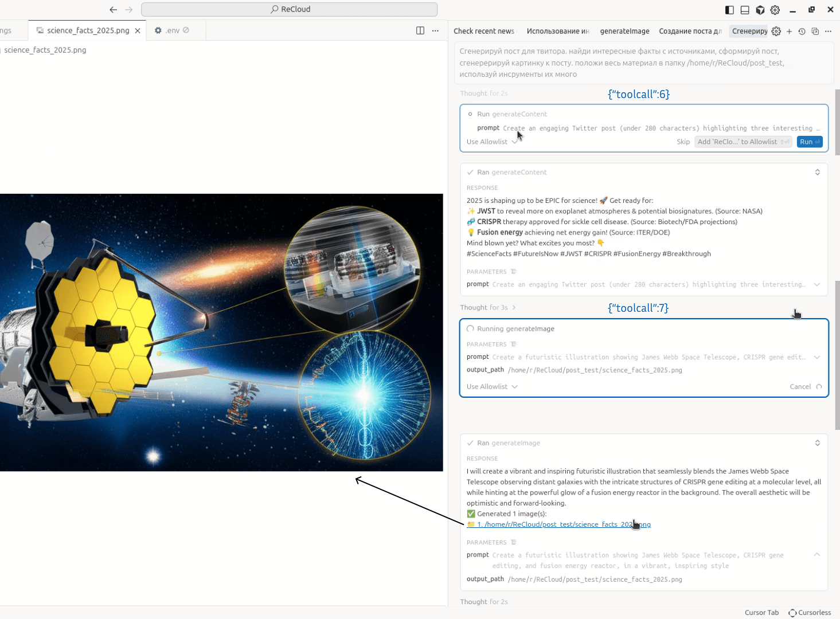Toggle the primary sidebar layout icon
840x619 pixels.
[729, 10]
